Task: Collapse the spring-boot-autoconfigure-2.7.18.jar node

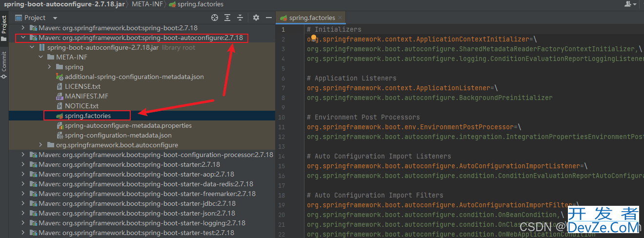Action: click(x=32, y=47)
